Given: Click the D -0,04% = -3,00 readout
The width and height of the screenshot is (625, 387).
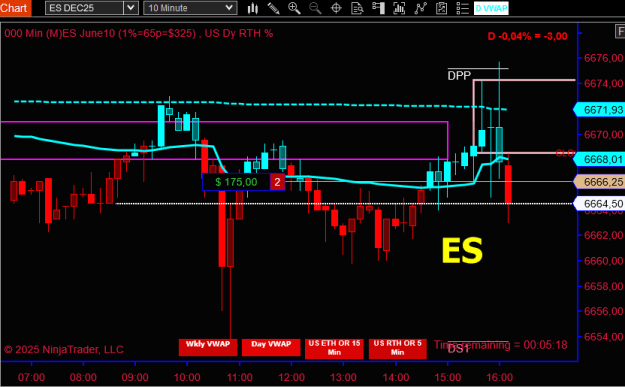Looking at the screenshot, I should [527, 36].
